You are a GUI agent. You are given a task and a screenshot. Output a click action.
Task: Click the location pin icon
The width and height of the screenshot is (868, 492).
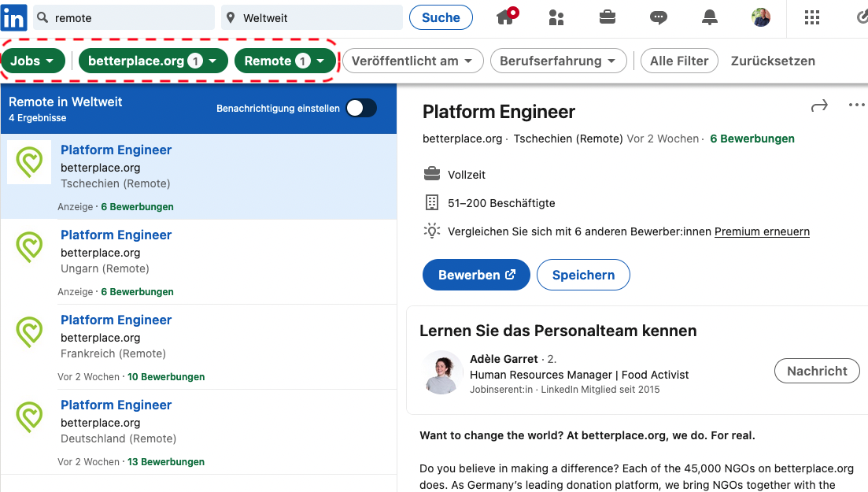pyautogui.click(x=231, y=18)
